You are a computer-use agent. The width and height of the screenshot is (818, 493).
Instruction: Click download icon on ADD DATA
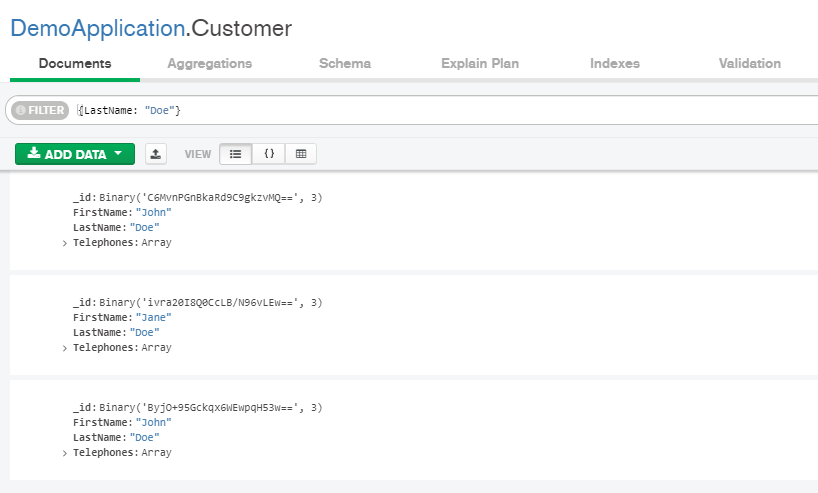[34, 153]
